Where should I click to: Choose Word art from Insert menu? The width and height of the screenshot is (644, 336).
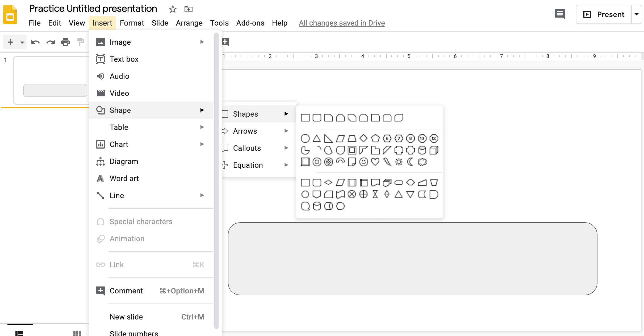pyautogui.click(x=151, y=178)
